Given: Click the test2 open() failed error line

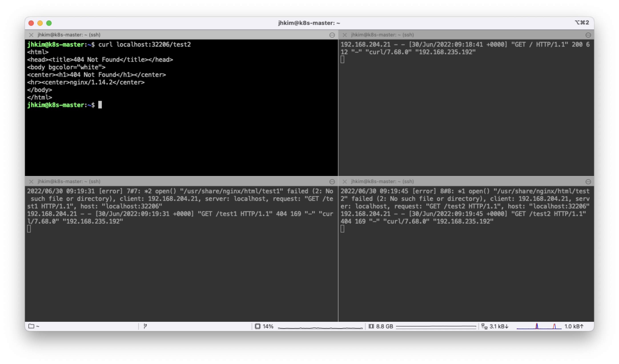Looking at the screenshot, I should [x=465, y=199].
